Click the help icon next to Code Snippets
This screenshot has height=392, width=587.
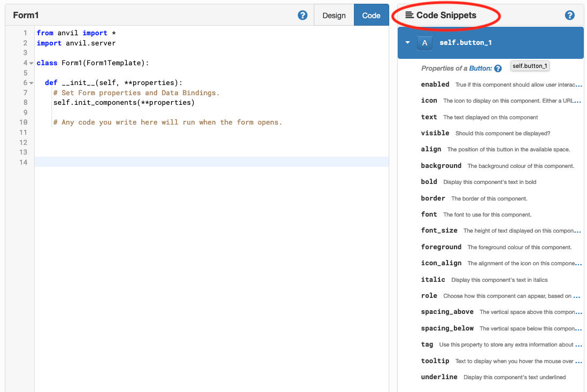pos(569,15)
